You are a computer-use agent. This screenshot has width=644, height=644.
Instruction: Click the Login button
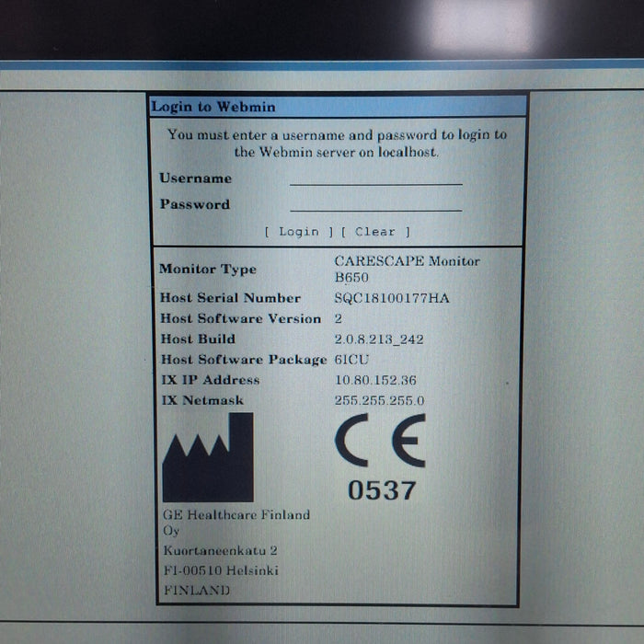coord(299,232)
